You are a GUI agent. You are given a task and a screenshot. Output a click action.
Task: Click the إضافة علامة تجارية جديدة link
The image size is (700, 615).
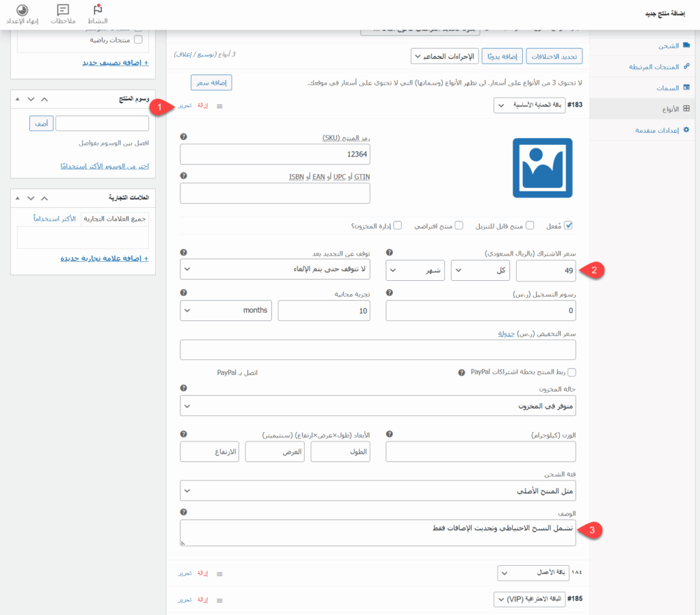coord(105,258)
